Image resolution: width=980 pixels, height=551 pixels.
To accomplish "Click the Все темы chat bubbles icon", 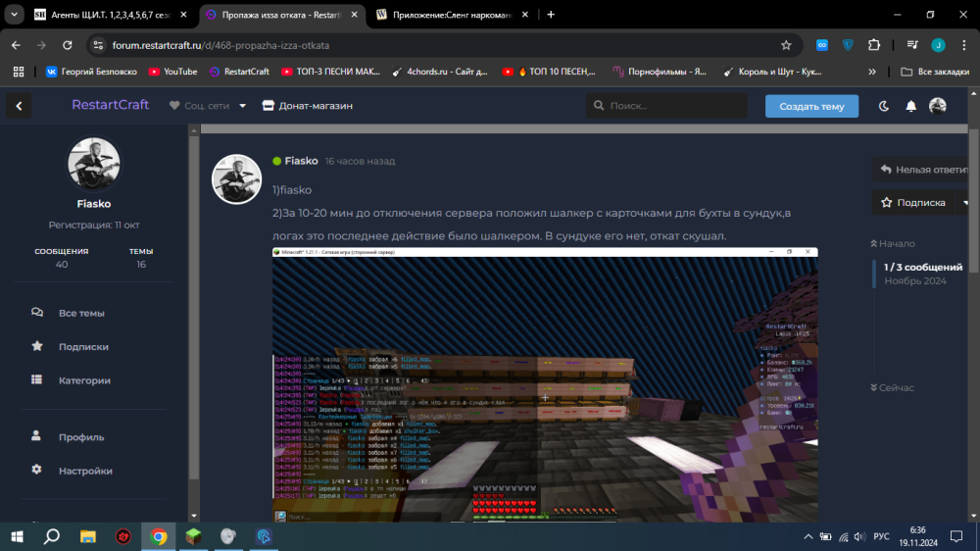I will coord(37,312).
